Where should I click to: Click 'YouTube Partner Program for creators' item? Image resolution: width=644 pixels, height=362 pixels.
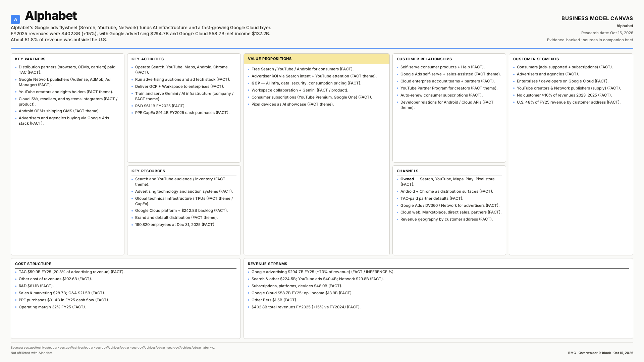point(449,88)
